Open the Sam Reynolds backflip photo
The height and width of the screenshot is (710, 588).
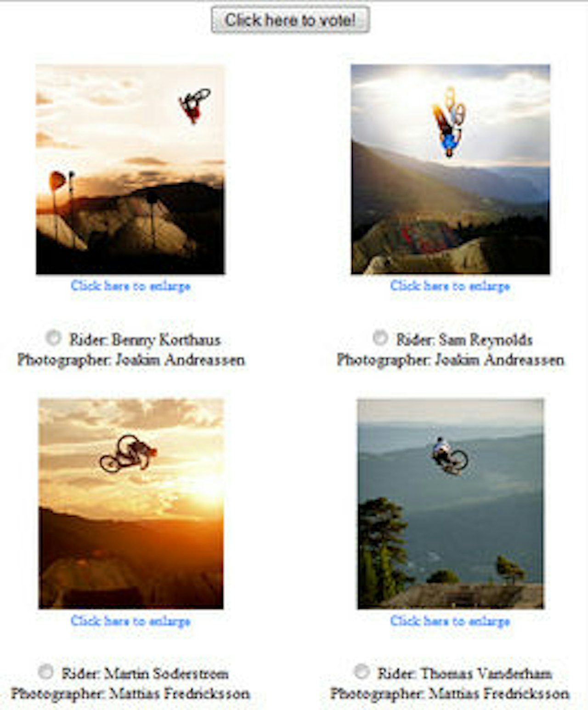pyautogui.click(x=450, y=170)
